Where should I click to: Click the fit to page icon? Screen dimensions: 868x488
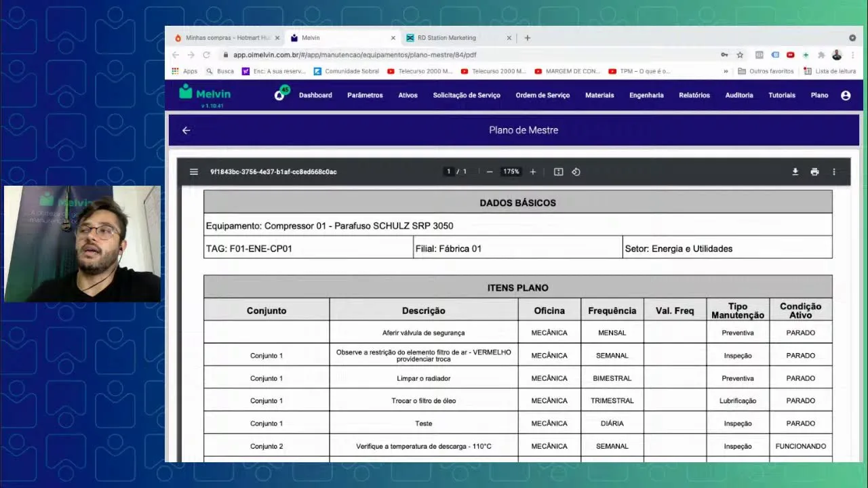tap(559, 171)
